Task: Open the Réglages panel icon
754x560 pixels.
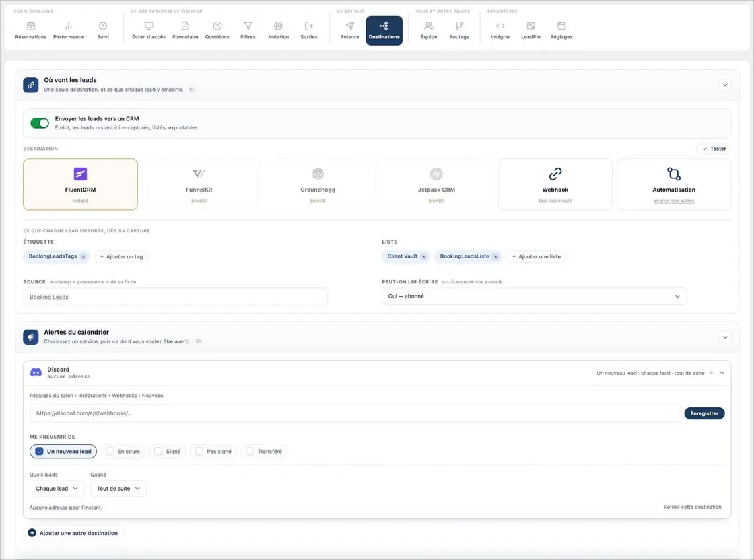Action: pyautogui.click(x=561, y=26)
